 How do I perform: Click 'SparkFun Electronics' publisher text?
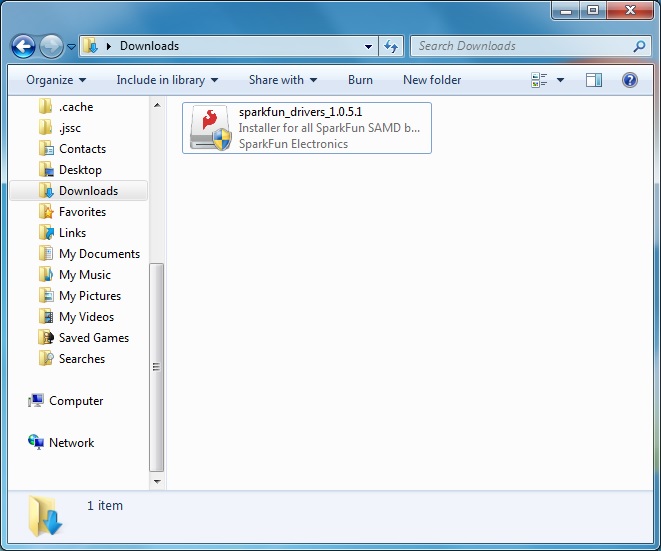click(293, 144)
